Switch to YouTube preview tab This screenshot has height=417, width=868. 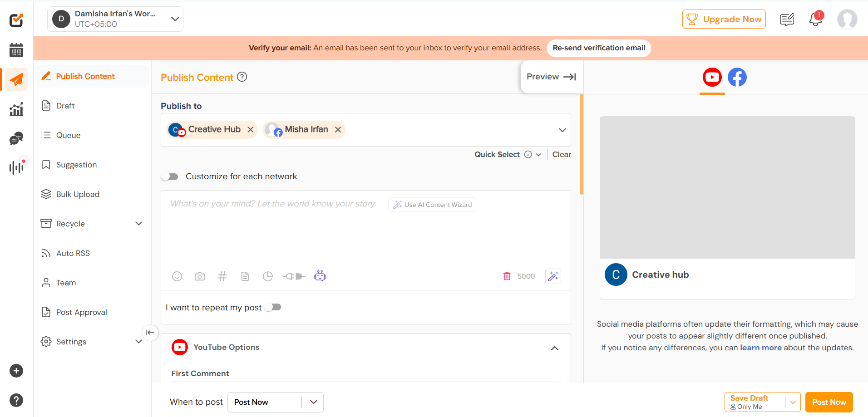click(x=712, y=77)
